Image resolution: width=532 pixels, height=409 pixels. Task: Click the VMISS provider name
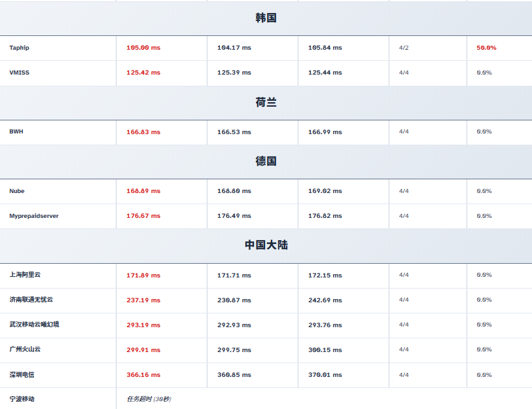pos(19,73)
